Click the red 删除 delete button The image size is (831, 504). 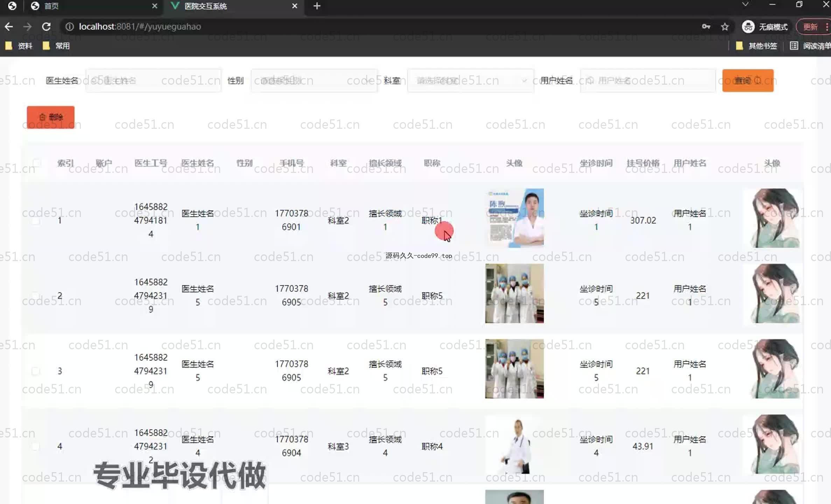coord(51,117)
